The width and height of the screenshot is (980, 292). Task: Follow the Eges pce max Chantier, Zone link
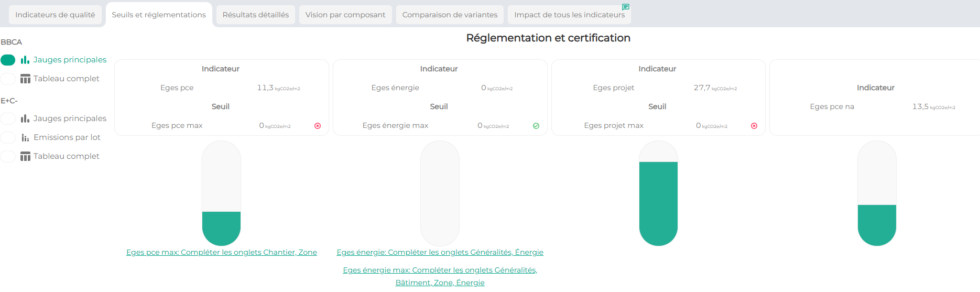(x=222, y=252)
